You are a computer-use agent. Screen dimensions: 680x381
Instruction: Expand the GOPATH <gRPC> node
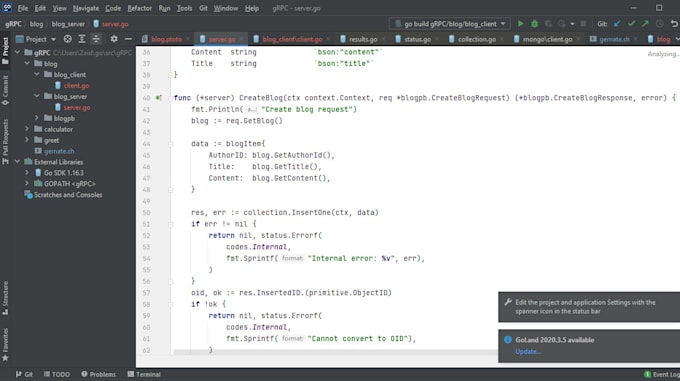click(27, 183)
